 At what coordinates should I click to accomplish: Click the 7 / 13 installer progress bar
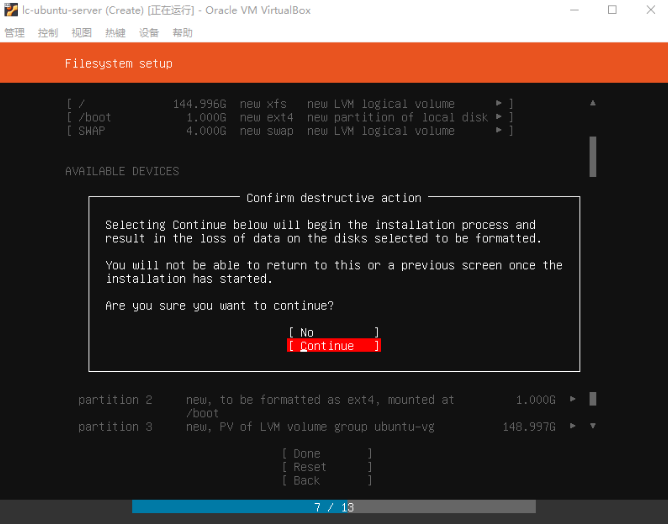[x=334, y=507]
